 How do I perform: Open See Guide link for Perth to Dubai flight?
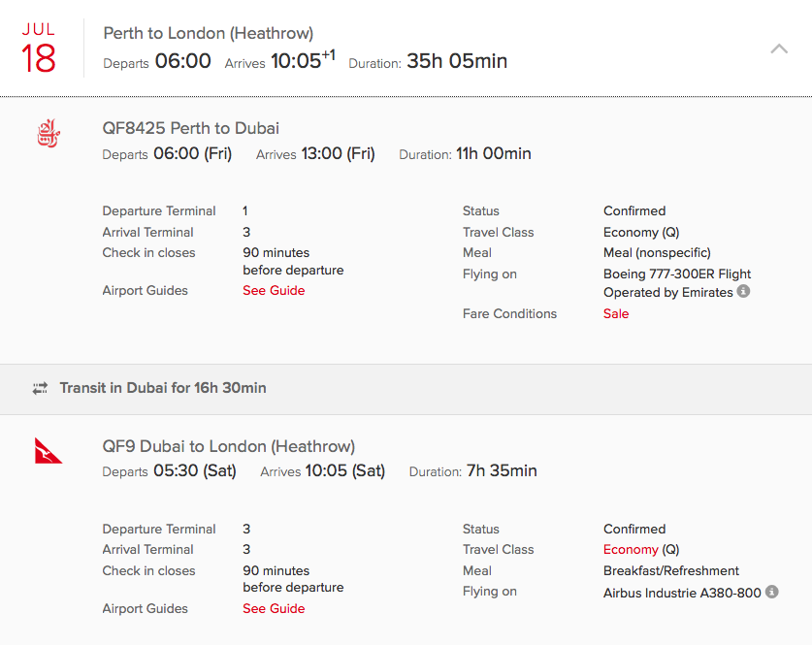pyautogui.click(x=274, y=290)
